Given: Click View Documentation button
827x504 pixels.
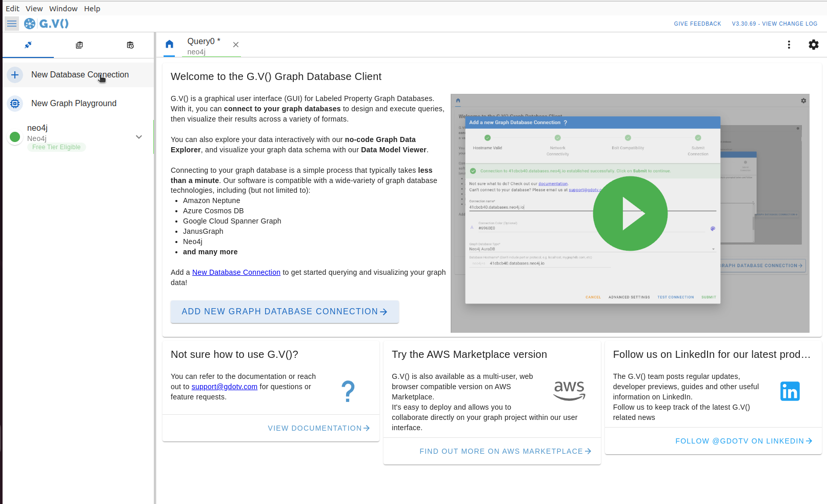Looking at the screenshot, I should pyautogui.click(x=319, y=428).
